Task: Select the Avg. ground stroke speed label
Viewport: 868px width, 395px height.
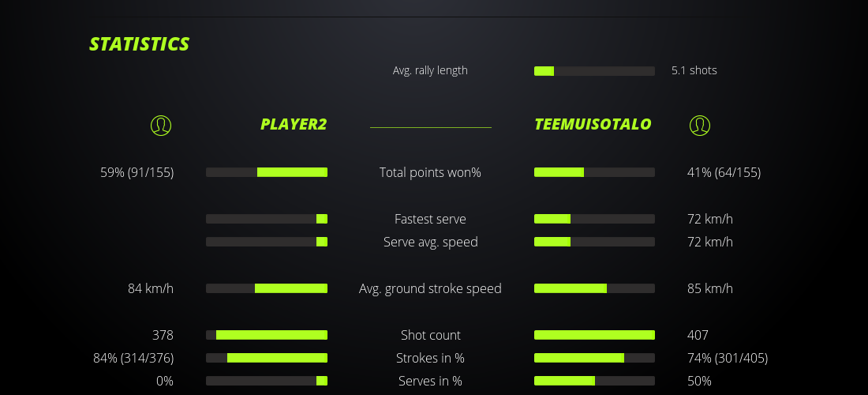Action: 430,288
